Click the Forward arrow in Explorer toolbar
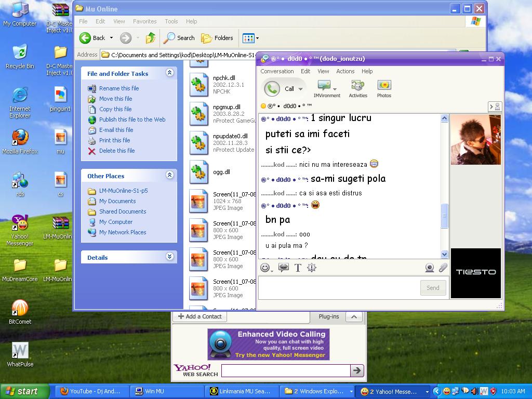Image resolution: width=532 pixels, height=399 pixels. [x=126, y=38]
